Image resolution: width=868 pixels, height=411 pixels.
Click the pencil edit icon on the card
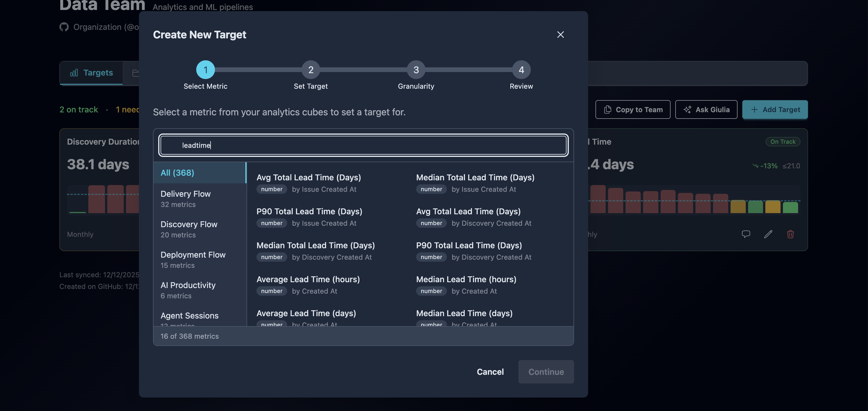(x=768, y=234)
